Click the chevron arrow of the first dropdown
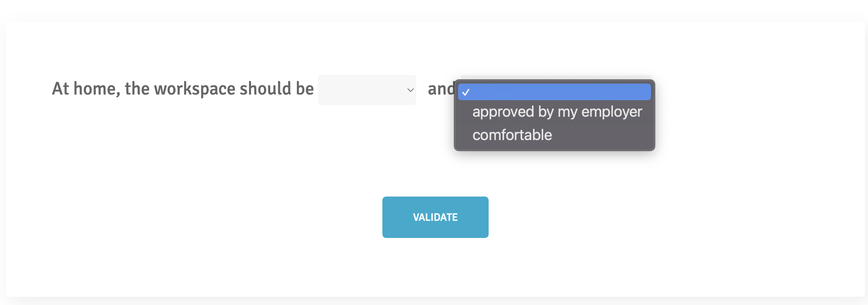868x305 pixels. tap(410, 90)
